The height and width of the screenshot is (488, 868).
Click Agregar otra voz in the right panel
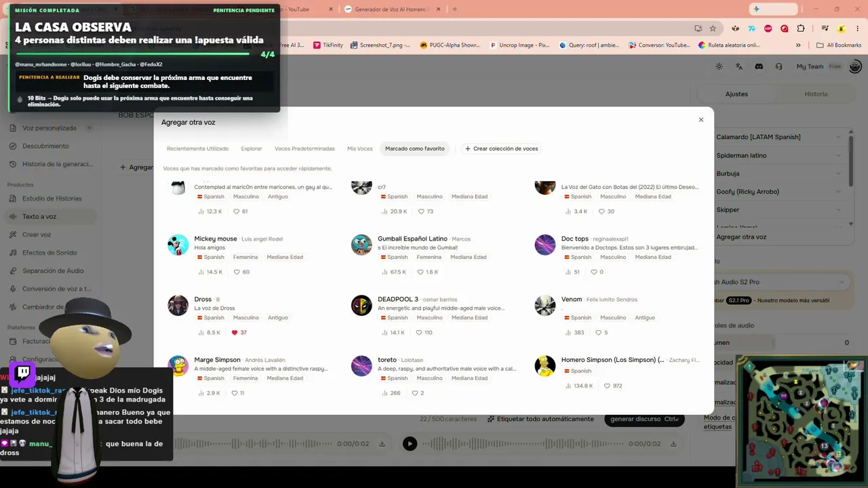pos(741,237)
